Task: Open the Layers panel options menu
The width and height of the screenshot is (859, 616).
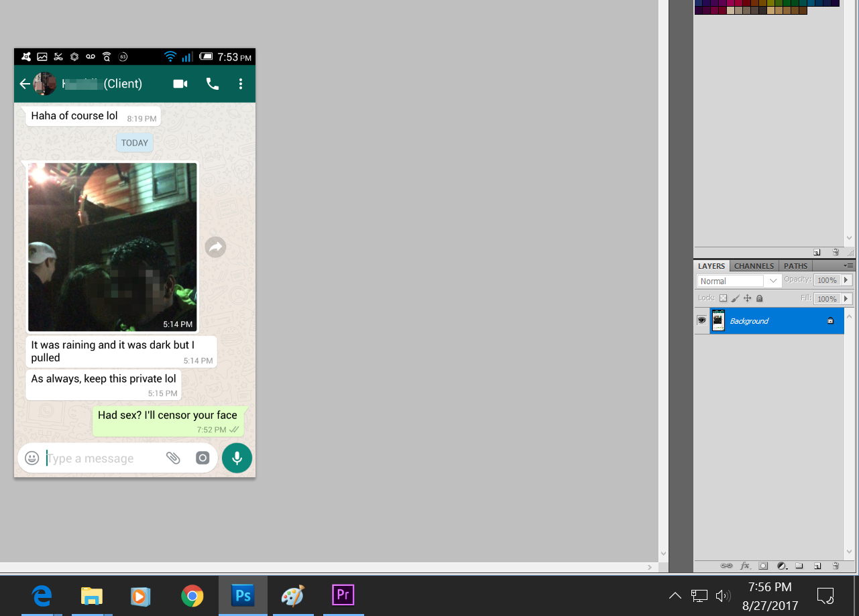Action: click(848, 266)
